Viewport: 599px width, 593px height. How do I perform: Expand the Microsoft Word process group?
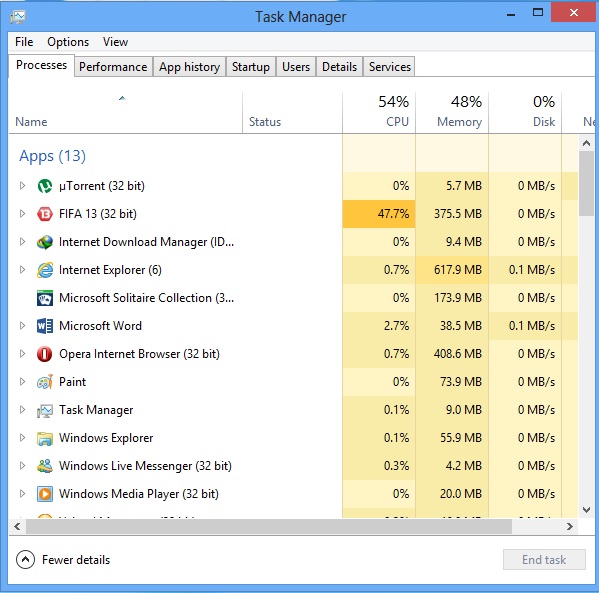tap(22, 326)
